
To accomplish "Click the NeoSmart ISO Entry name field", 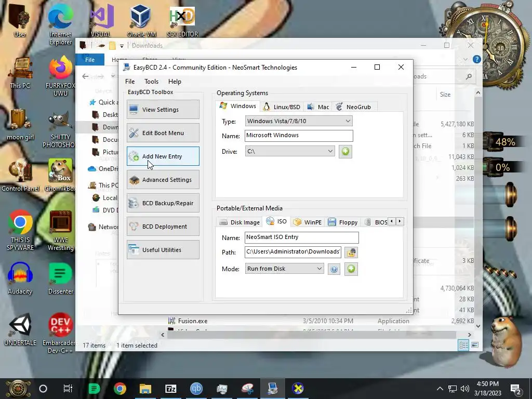I will click(301, 237).
